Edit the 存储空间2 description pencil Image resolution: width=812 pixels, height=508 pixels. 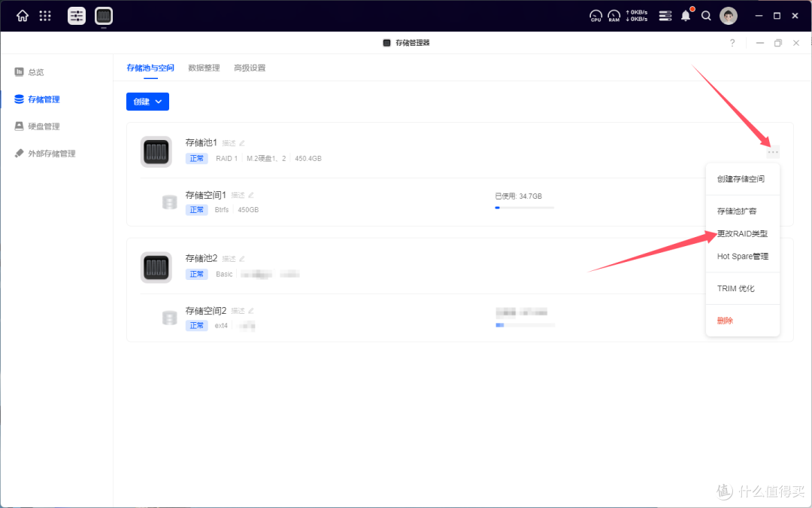[x=251, y=311]
